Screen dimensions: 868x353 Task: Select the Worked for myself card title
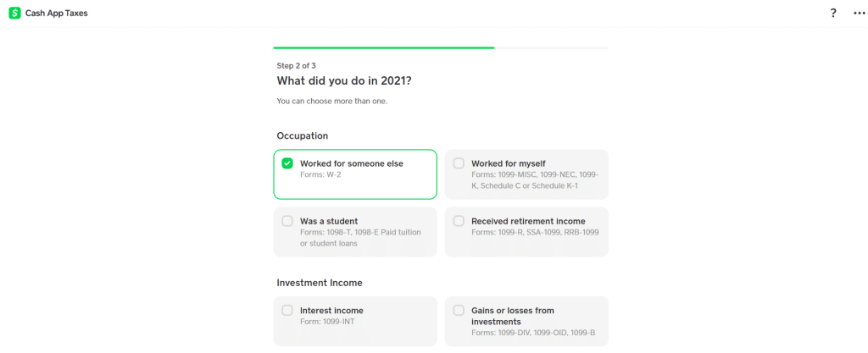(509, 163)
